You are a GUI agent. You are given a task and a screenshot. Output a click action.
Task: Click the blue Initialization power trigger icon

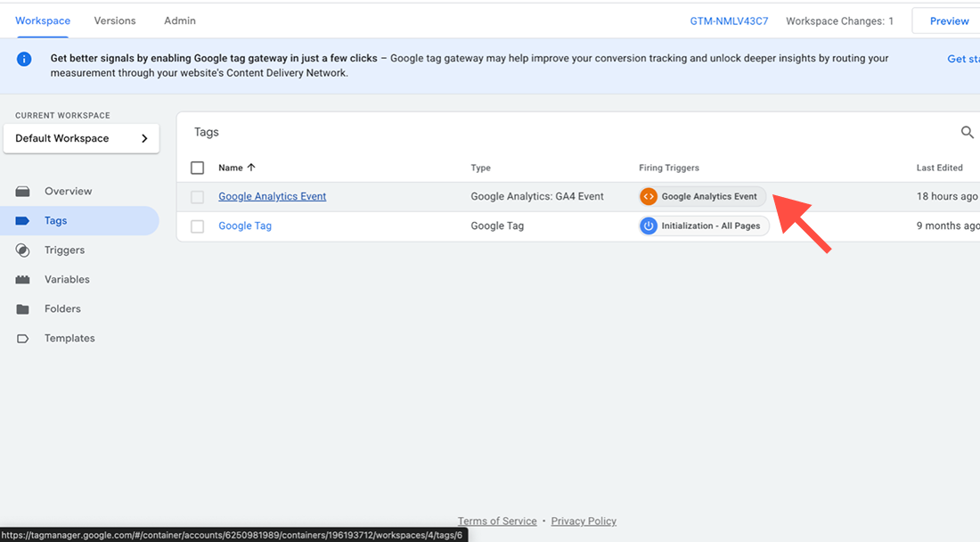pyautogui.click(x=648, y=226)
